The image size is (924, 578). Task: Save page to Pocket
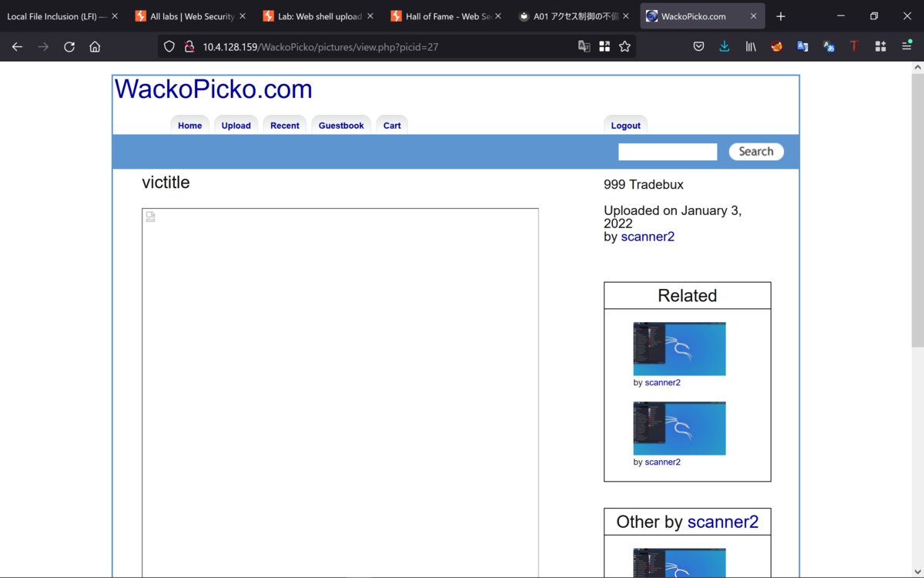coord(698,46)
